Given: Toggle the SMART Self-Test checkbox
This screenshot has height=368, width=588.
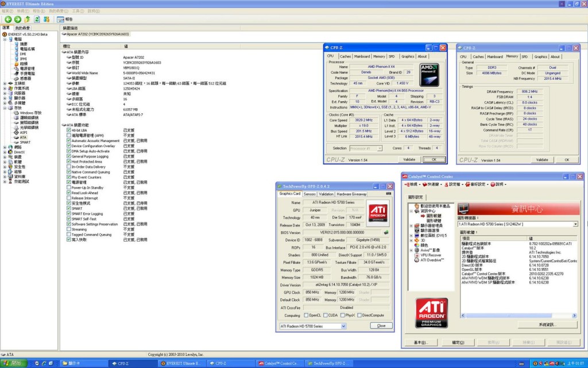Looking at the screenshot, I should (69, 218).
